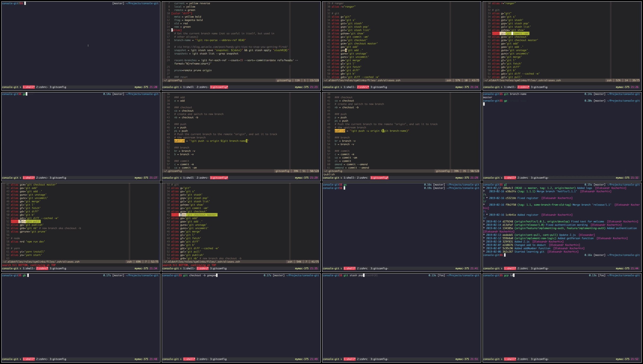Click the 'git stash pop' command prompt
Viewport: 643px width, 364px height.
353,275
